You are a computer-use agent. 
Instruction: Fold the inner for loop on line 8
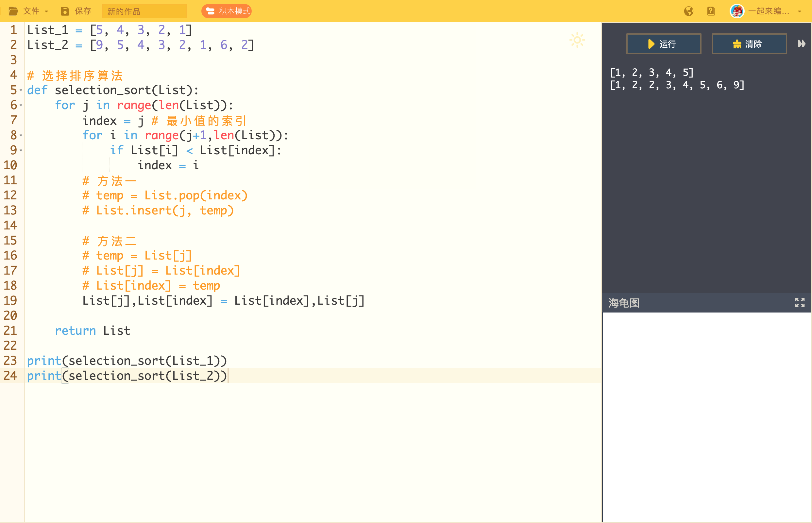pos(21,136)
